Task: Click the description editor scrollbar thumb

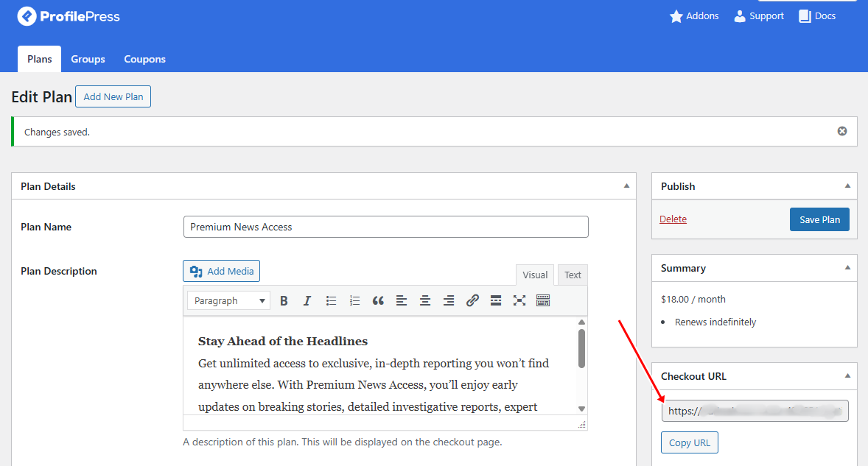Action: click(x=581, y=348)
